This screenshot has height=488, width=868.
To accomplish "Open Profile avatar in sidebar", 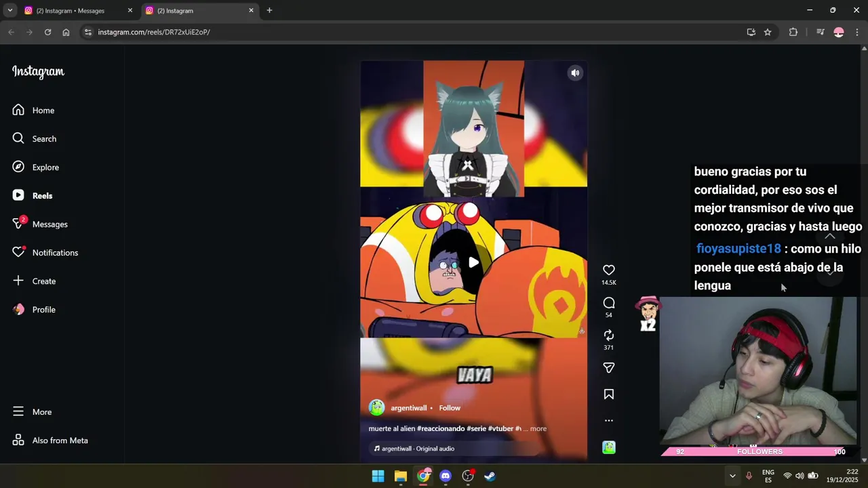I will click(18, 309).
